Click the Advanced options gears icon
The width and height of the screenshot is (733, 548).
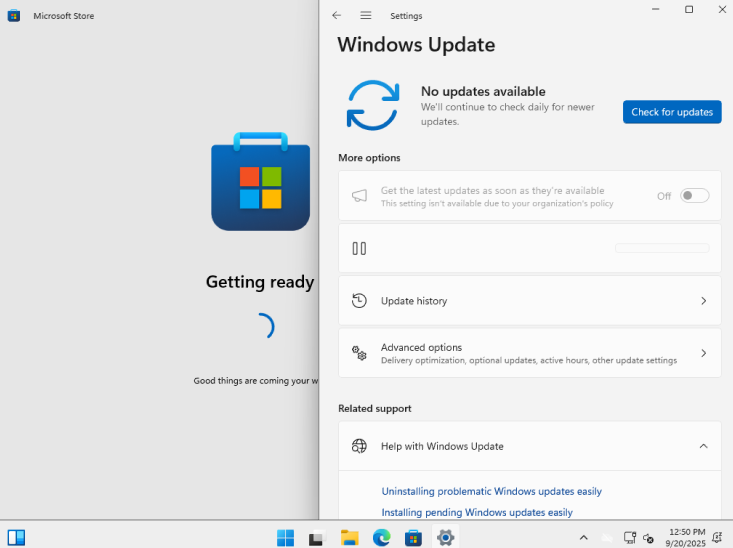click(x=359, y=353)
